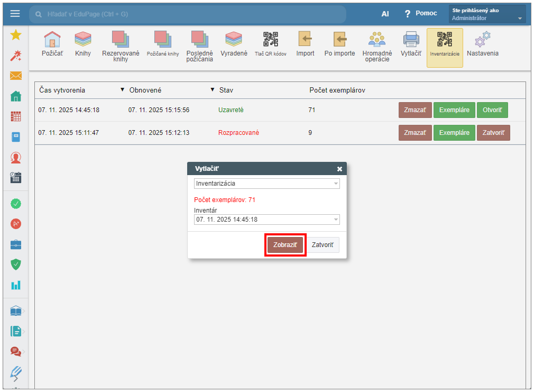Expand the Inventarizácia print type dropdown
Screen dimensions: 534x392
[x=266, y=184]
